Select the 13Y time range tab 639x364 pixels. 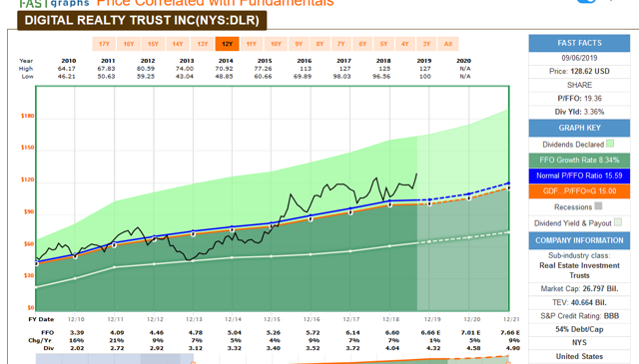pos(202,44)
